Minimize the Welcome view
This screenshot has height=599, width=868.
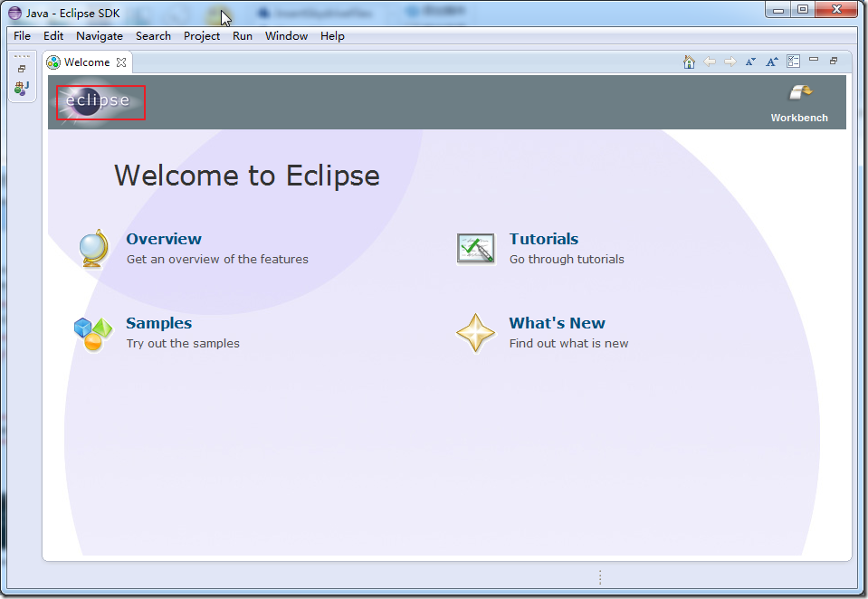(x=813, y=59)
